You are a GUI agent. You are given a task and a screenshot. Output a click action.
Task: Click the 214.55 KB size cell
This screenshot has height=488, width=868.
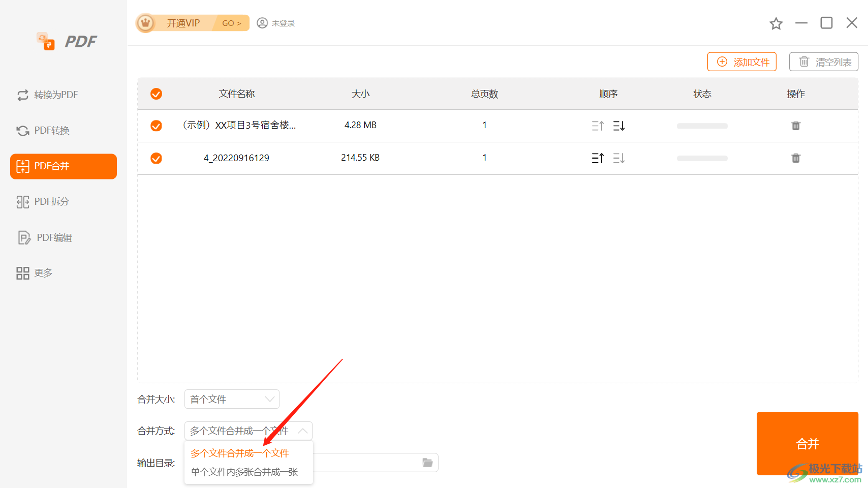(x=360, y=158)
